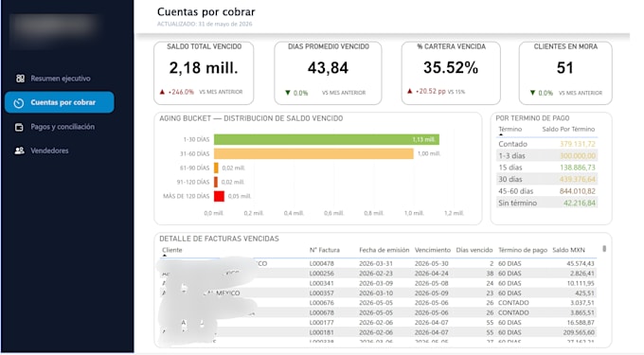Select the 91-120 DÍAS bar
644x355 pixels.
pyautogui.click(x=216, y=182)
